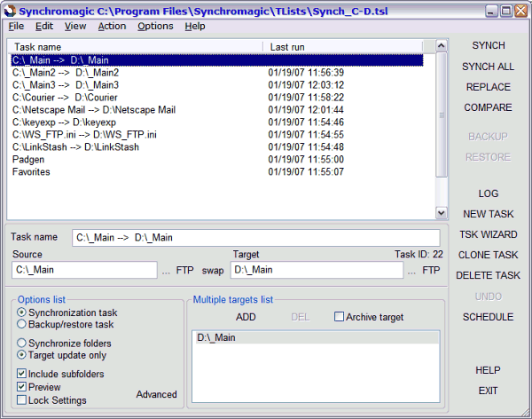The image size is (532, 419).
Task: Click the Synchromagic title bar app icon
Action: tap(10, 10)
